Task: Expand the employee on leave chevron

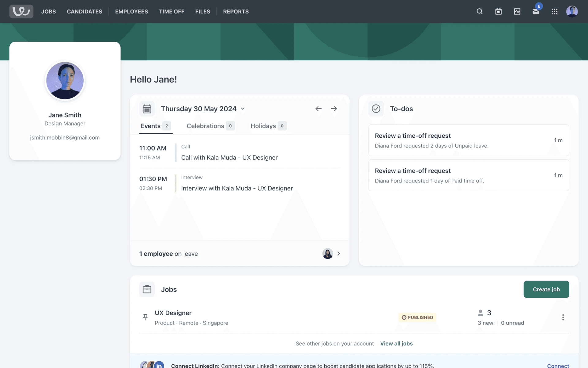Action: pos(338,254)
